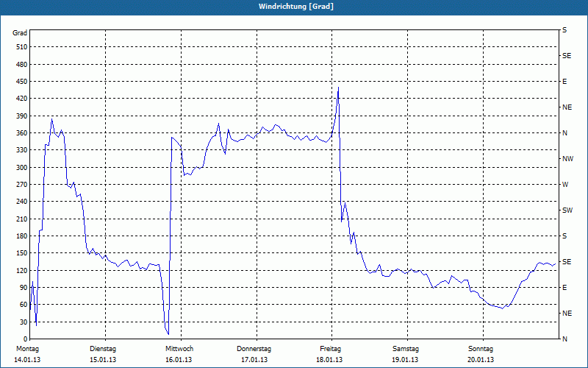This screenshot has height=368, width=588.
Task: Select the 240 axis value
Action: (x=22, y=202)
